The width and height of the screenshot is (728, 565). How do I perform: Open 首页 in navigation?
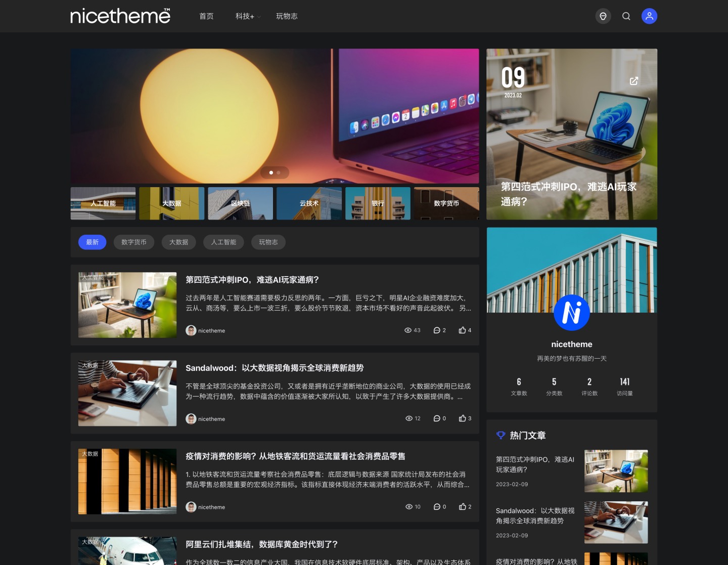(x=206, y=16)
